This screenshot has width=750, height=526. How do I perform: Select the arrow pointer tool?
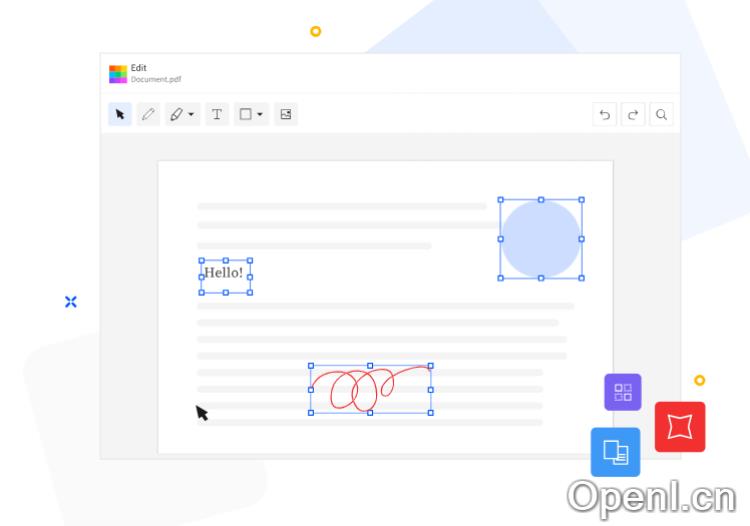tap(120, 114)
